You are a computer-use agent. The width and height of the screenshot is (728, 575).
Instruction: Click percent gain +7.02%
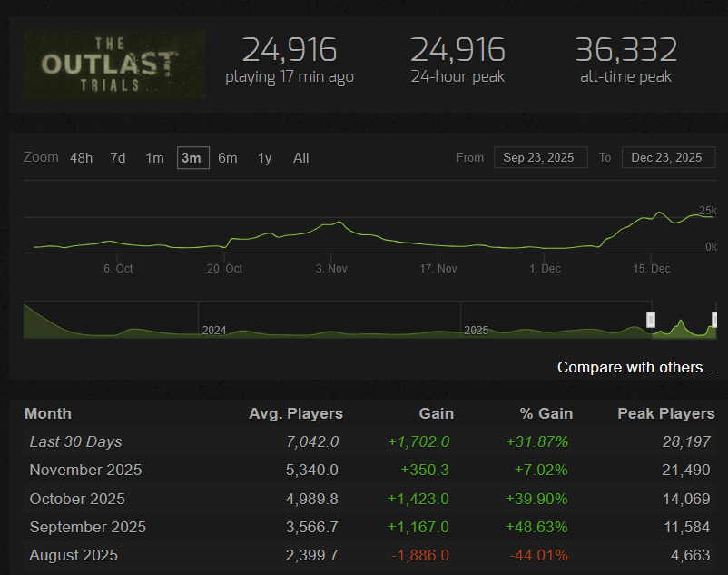541,470
